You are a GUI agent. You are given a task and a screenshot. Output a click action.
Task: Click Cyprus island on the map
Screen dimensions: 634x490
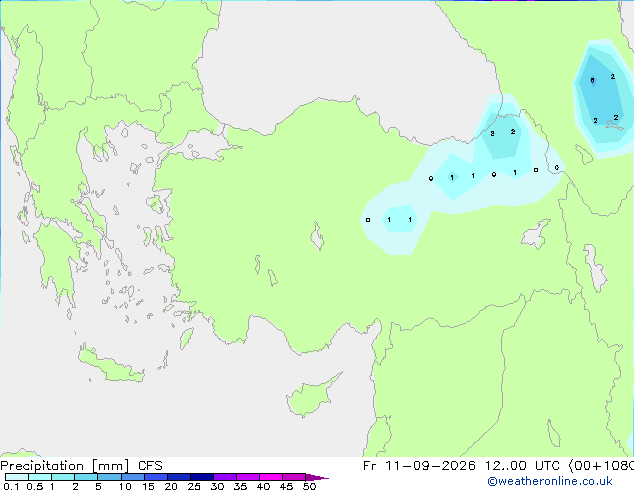311,396
